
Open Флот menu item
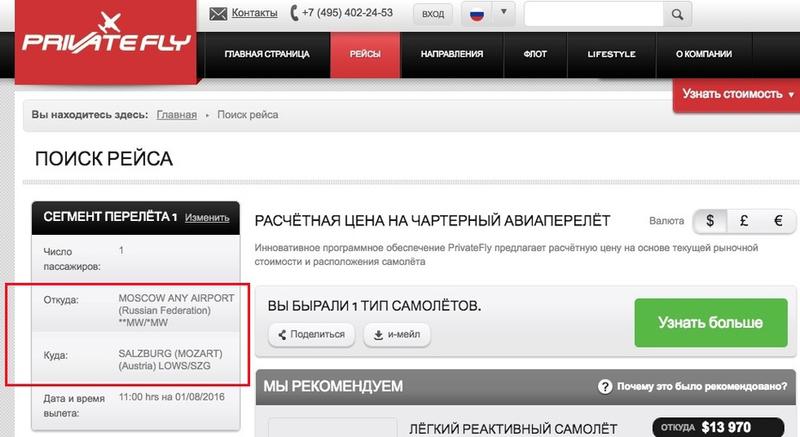pos(535,54)
